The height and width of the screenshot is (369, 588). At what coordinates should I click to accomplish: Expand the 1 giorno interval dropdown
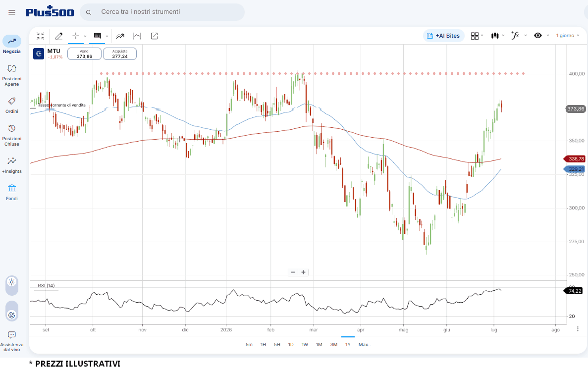(x=568, y=36)
